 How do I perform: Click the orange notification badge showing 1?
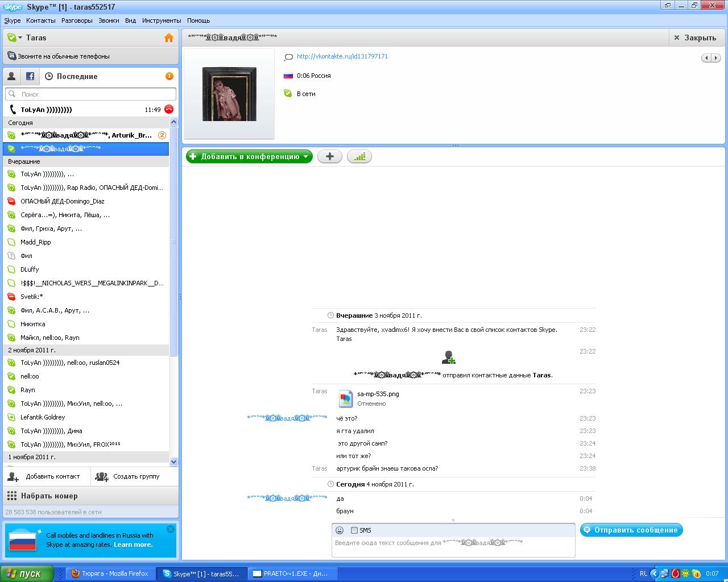(169, 76)
